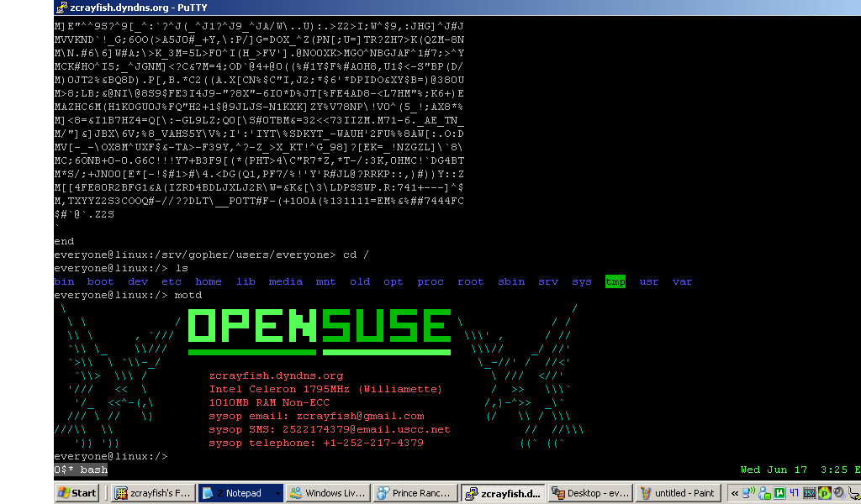Viewport: 861px width, 504px height.
Task: Click the green H tray icon
Action: pos(779,493)
